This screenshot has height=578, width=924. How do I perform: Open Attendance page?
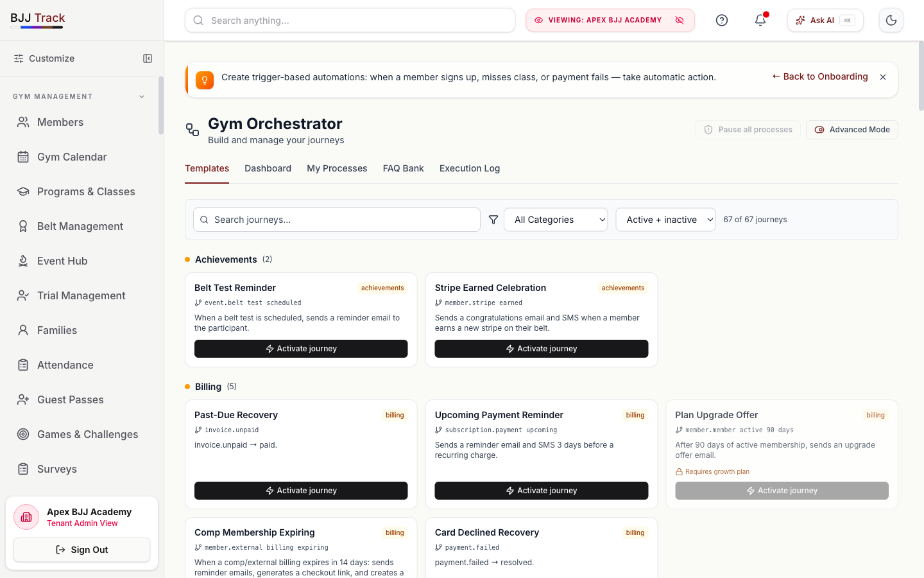click(80, 365)
